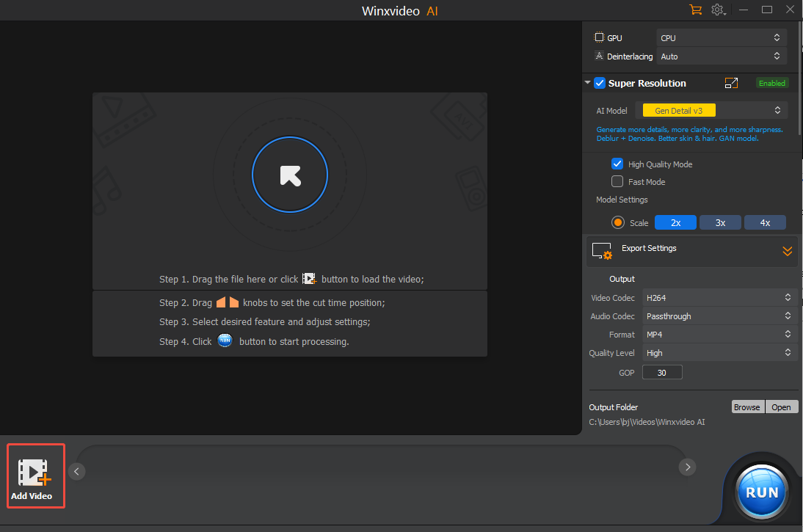The width and height of the screenshot is (803, 532).
Task: Disable High Quality Mode
Action: pos(617,164)
